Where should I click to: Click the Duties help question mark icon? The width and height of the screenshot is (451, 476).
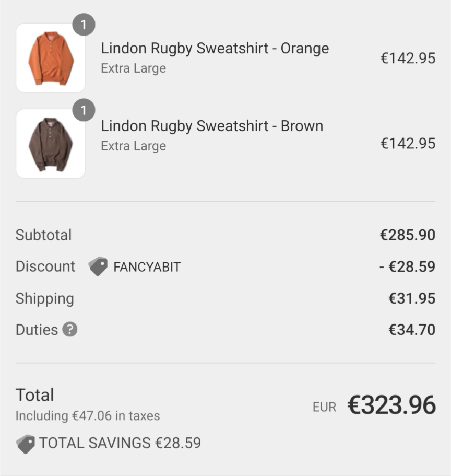point(70,330)
